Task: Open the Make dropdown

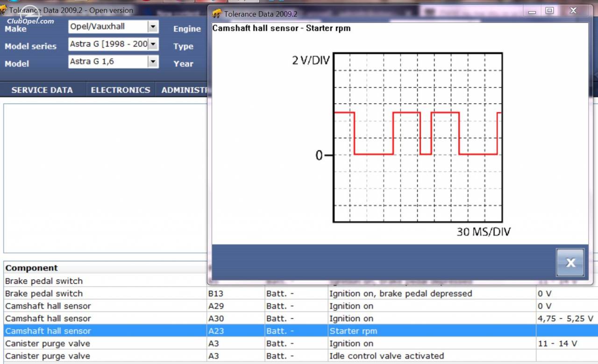Action: point(153,27)
